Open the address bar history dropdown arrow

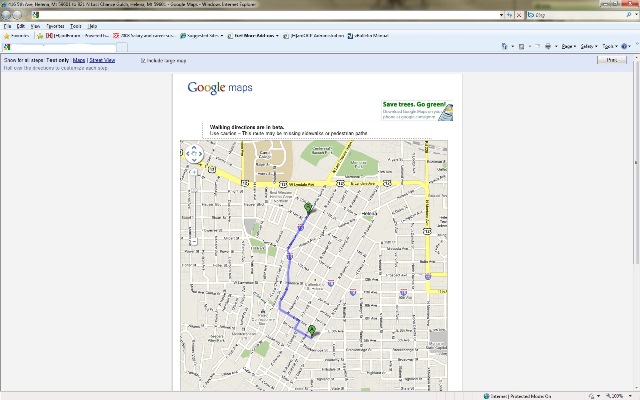[x=501, y=15]
